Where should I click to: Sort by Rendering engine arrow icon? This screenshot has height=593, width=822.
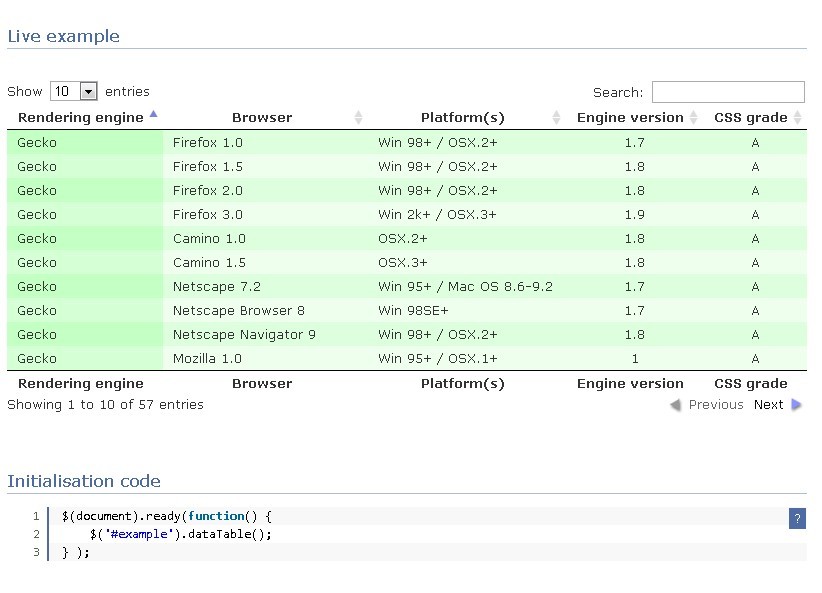point(153,114)
